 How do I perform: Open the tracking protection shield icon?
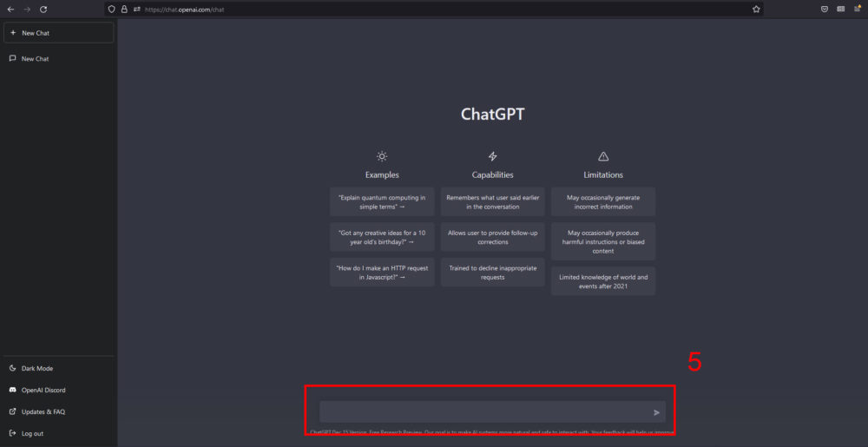click(x=112, y=10)
